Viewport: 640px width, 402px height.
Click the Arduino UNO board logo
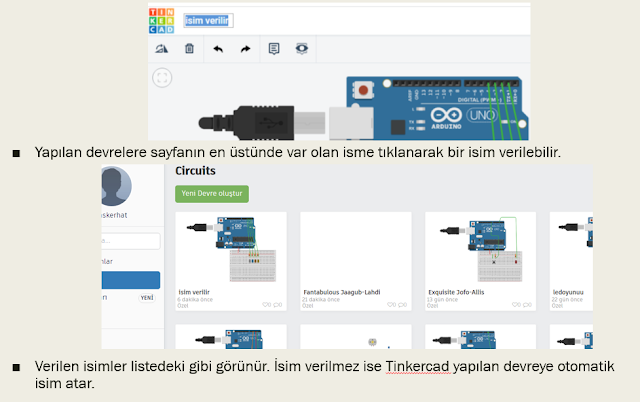tap(447, 118)
